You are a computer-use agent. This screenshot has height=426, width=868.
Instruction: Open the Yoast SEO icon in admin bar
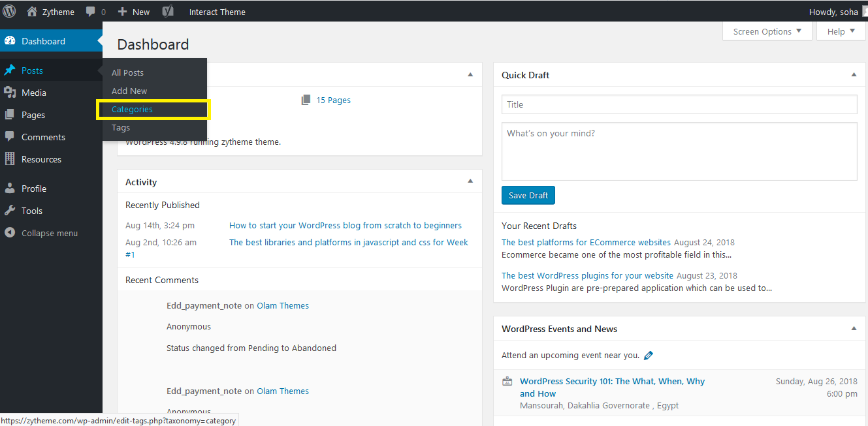[168, 11]
